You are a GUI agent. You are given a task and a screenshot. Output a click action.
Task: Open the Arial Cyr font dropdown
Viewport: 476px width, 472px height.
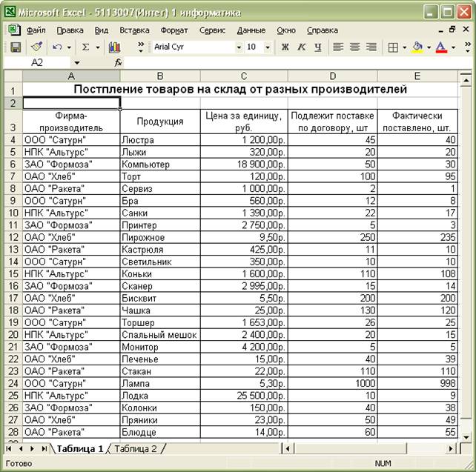click(239, 47)
